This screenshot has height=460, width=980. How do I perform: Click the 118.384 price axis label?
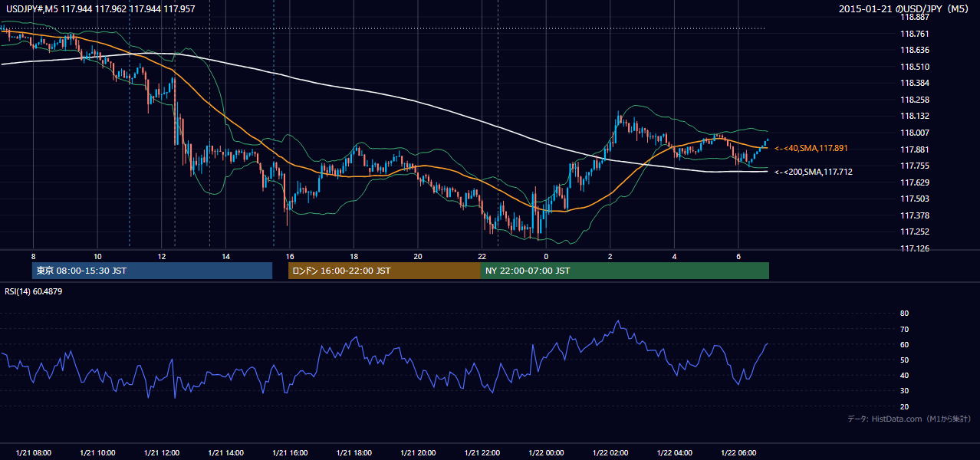click(x=915, y=84)
